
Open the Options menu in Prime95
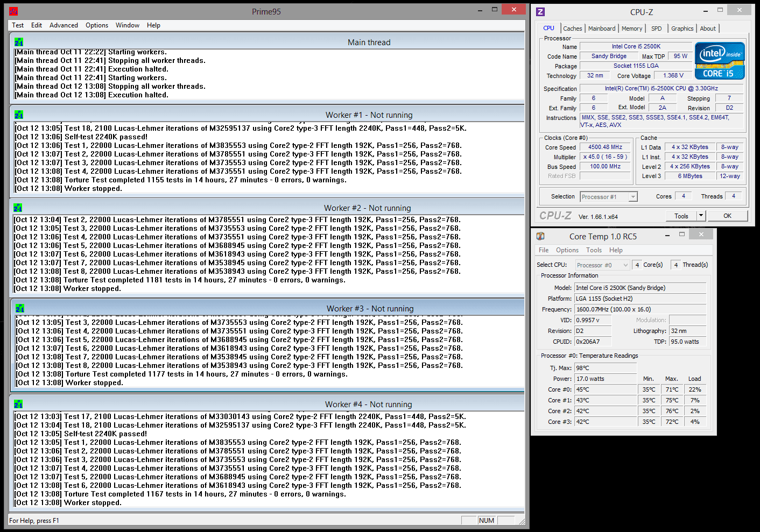coord(97,25)
